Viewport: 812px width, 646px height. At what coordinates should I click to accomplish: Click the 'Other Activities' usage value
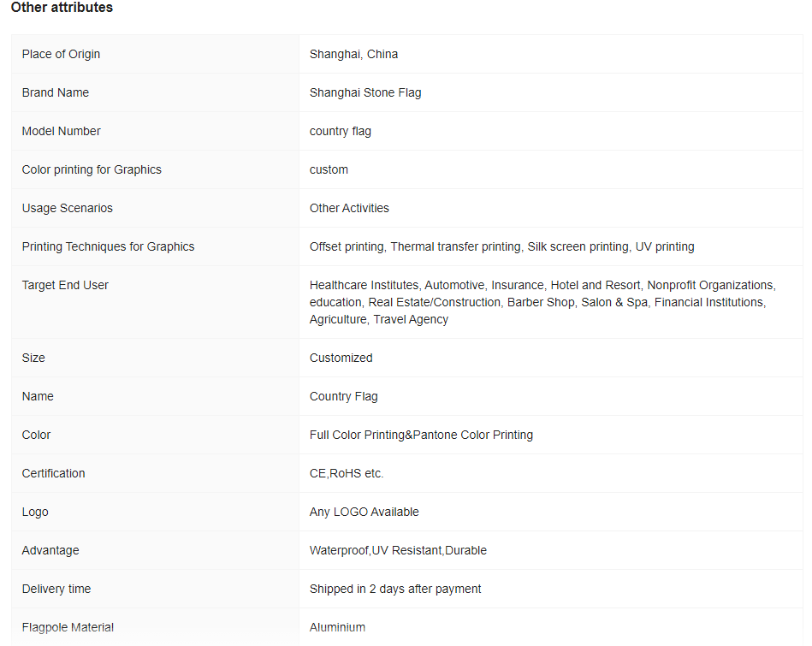(x=349, y=208)
